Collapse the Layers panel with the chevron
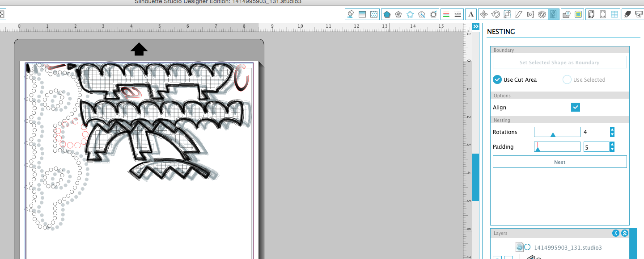Screen dimensions: 644x259 (x=624, y=233)
